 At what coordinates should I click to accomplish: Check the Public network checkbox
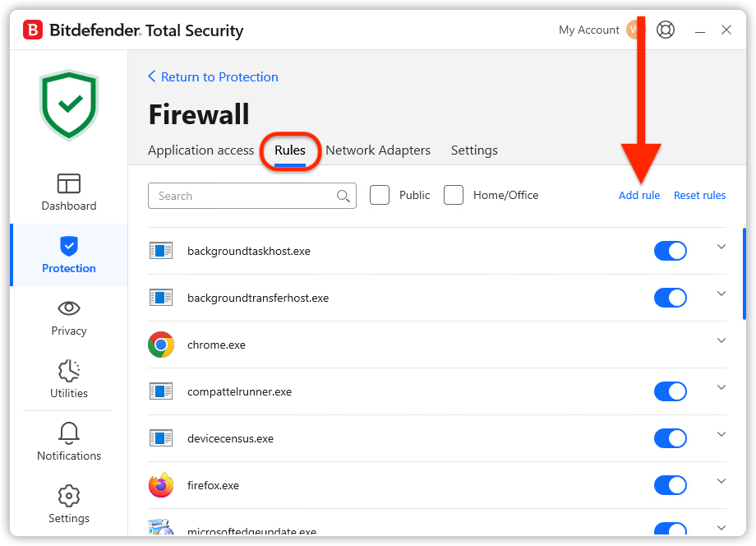(380, 196)
